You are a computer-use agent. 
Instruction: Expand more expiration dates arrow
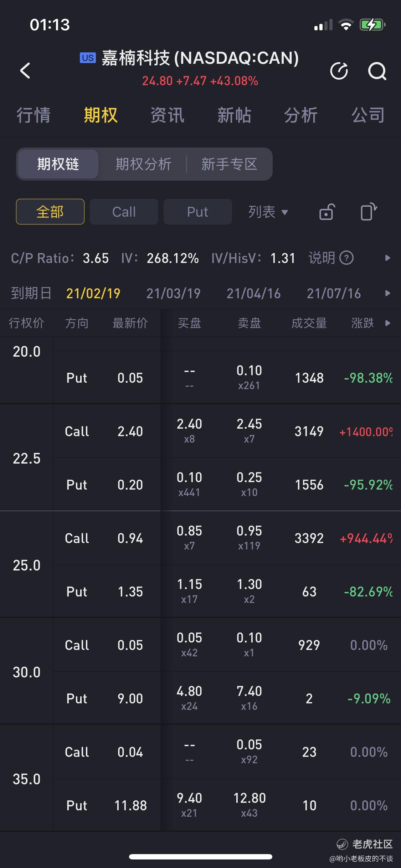[x=388, y=293]
